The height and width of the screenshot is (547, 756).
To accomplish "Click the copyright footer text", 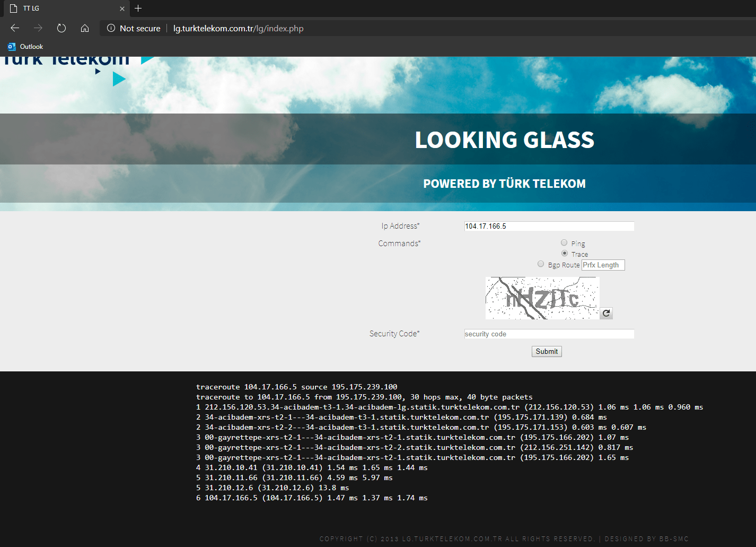I will (504, 539).
